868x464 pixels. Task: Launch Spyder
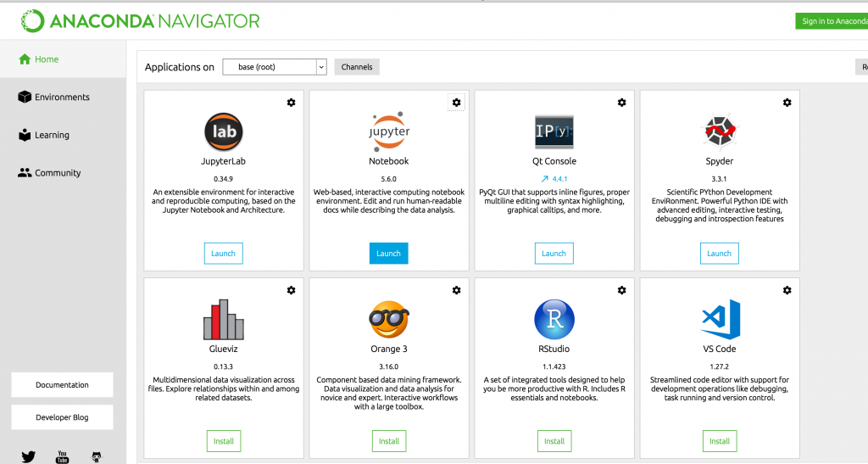click(719, 253)
